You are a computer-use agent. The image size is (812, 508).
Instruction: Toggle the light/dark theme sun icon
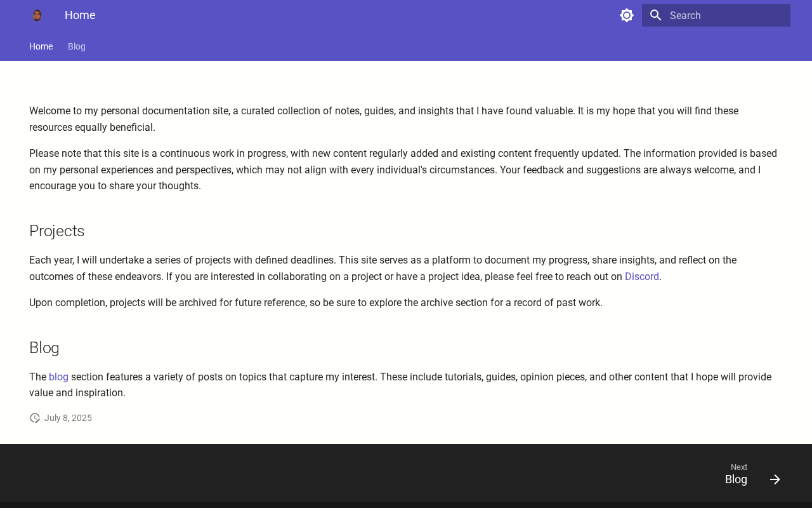click(627, 15)
